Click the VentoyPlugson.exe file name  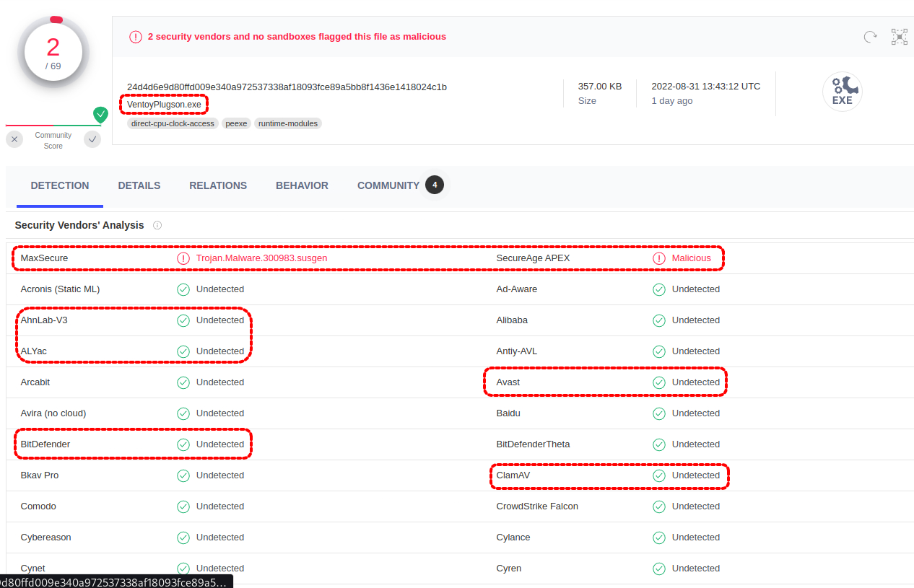click(164, 105)
